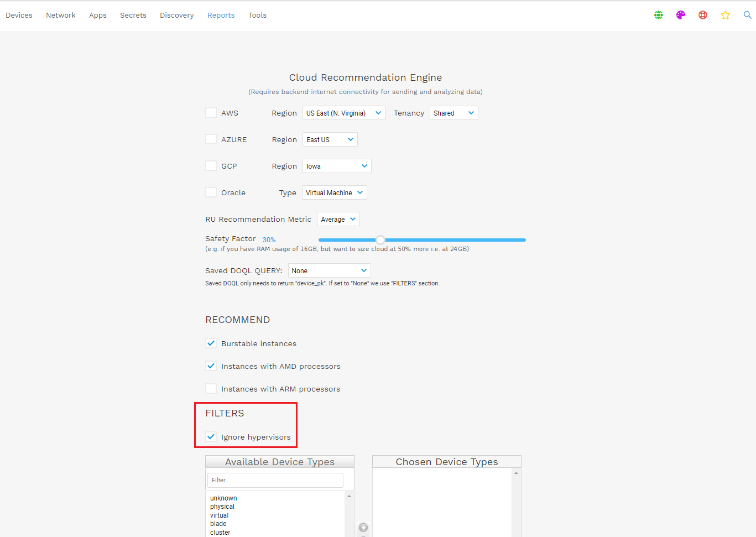Open the Saved DOQL QUERY dropdown
This screenshot has width=756, height=537.
click(330, 270)
